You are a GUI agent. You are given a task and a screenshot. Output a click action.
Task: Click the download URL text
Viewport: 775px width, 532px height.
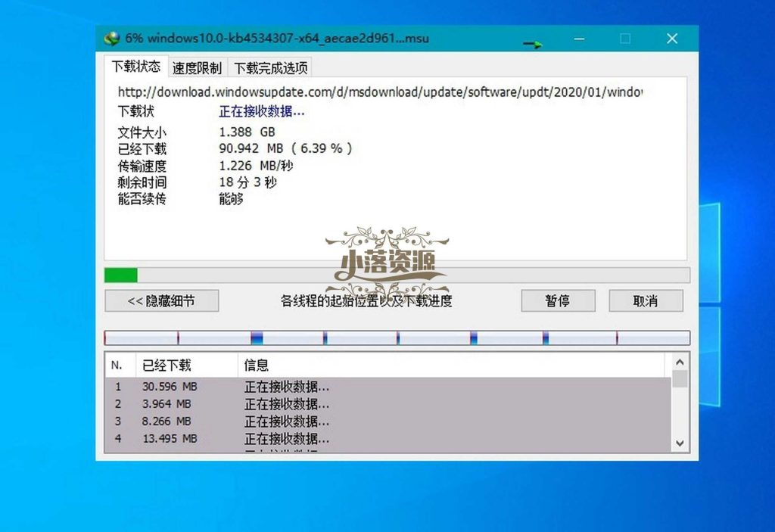(x=380, y=92)
